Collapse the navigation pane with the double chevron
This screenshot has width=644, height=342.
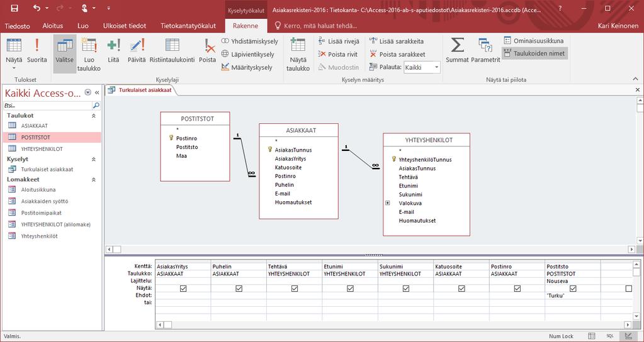coord(97,92)
